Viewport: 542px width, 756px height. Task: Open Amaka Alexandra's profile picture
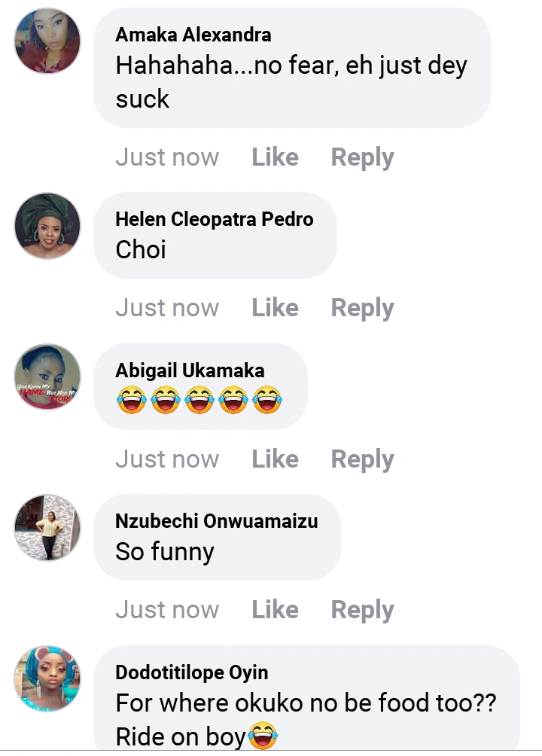coord(47,41)
